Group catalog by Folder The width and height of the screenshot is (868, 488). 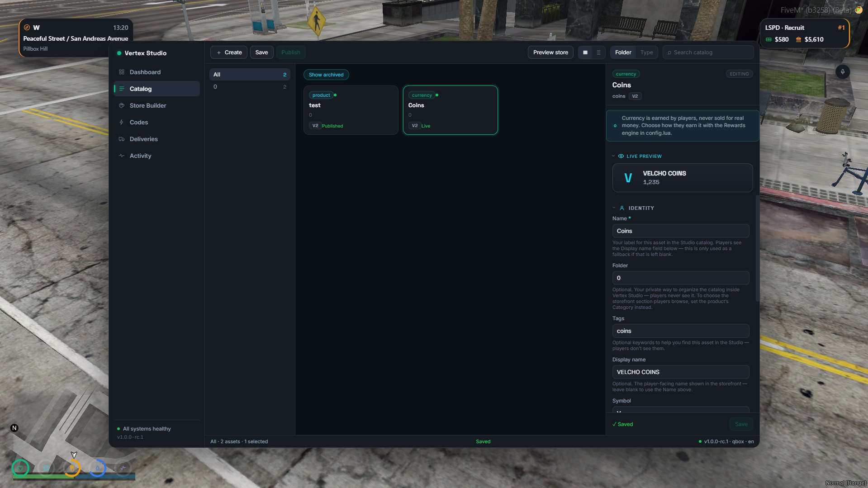tap(623, 52)
